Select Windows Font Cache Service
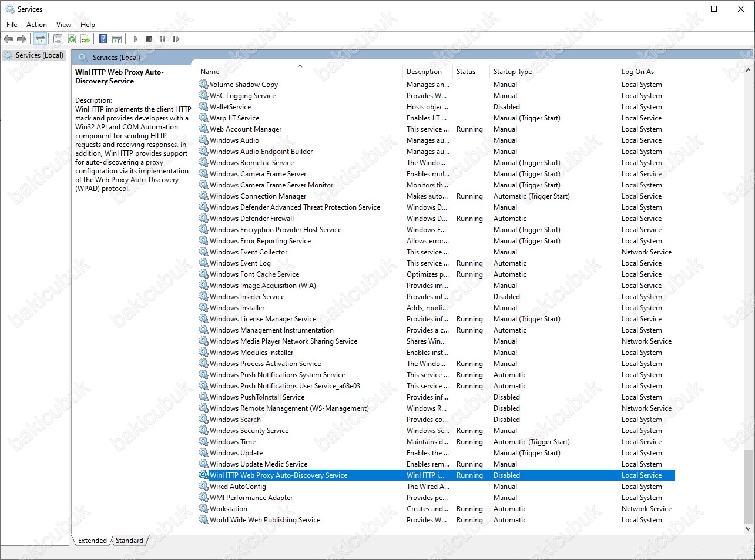The height and width of the screenshot is (560, 755). pyautogui.click(x=437, y=274)
